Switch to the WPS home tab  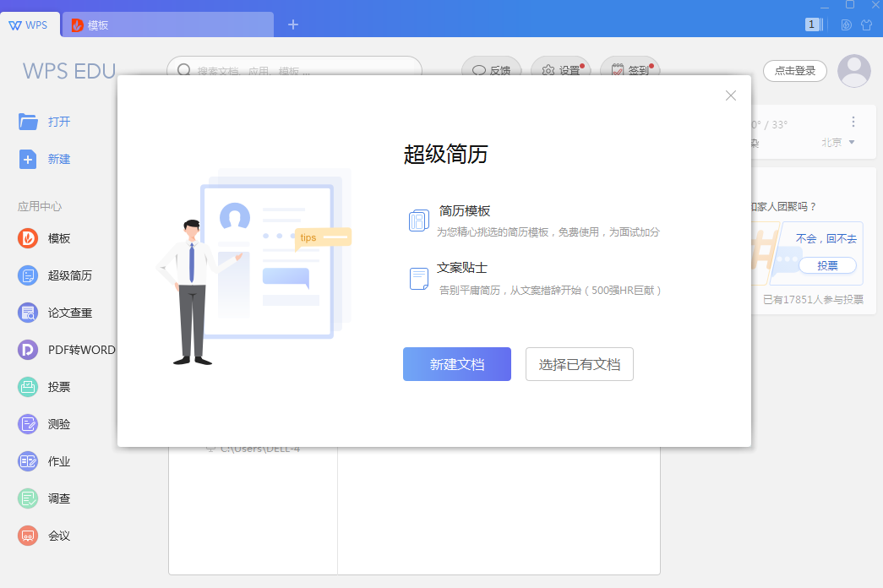coord(30,24)
